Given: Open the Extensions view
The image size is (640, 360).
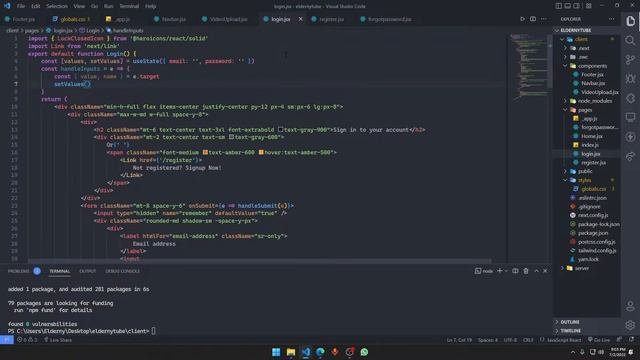Looking at the screenshot, I should [630, 98].
